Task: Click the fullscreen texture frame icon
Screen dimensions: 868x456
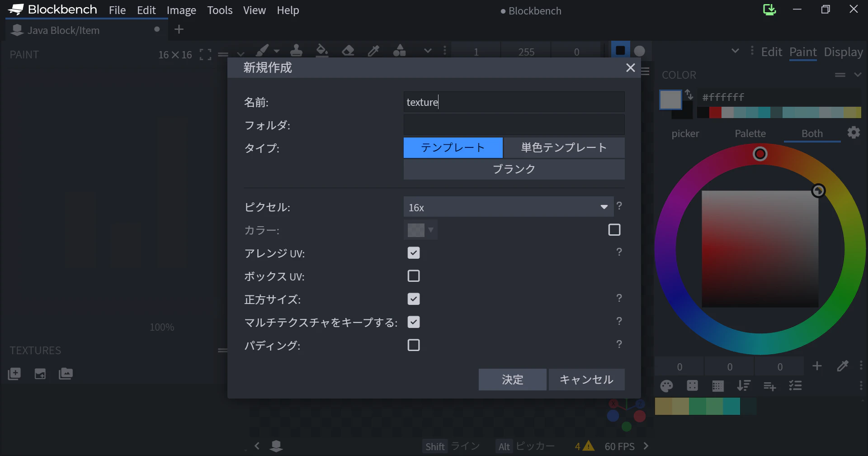Action: (205, 55)
